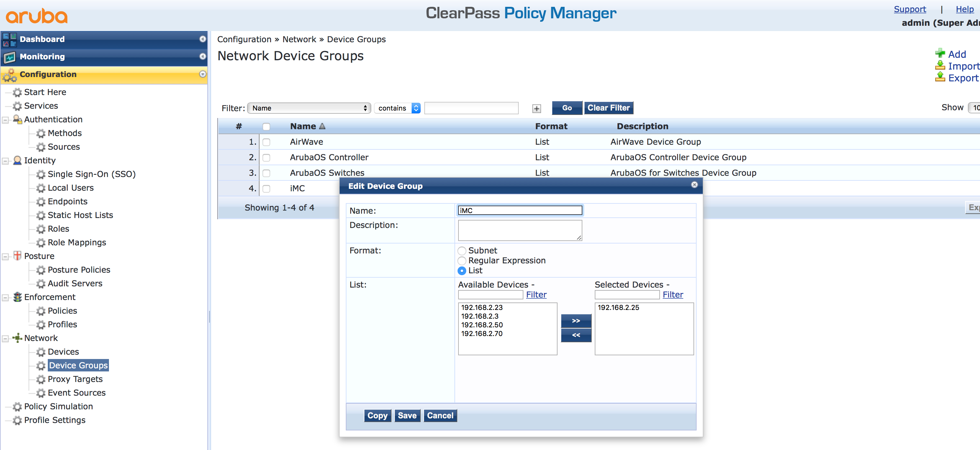
Task: Click the Enforcement traffic-light icon in sidebar
Action: click(17, 297)
